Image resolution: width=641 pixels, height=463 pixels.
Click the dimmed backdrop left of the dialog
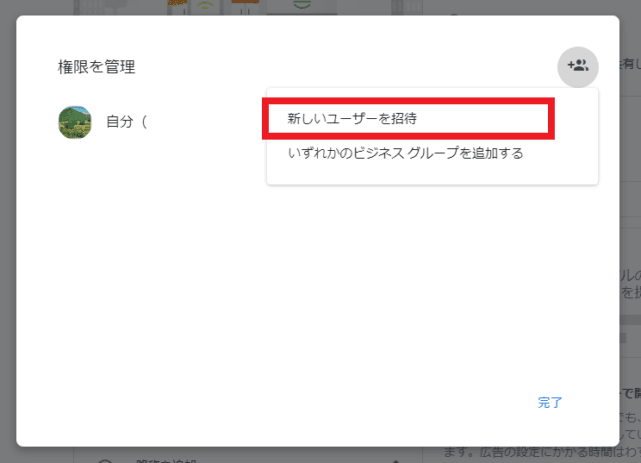click(x=8, y=250)
